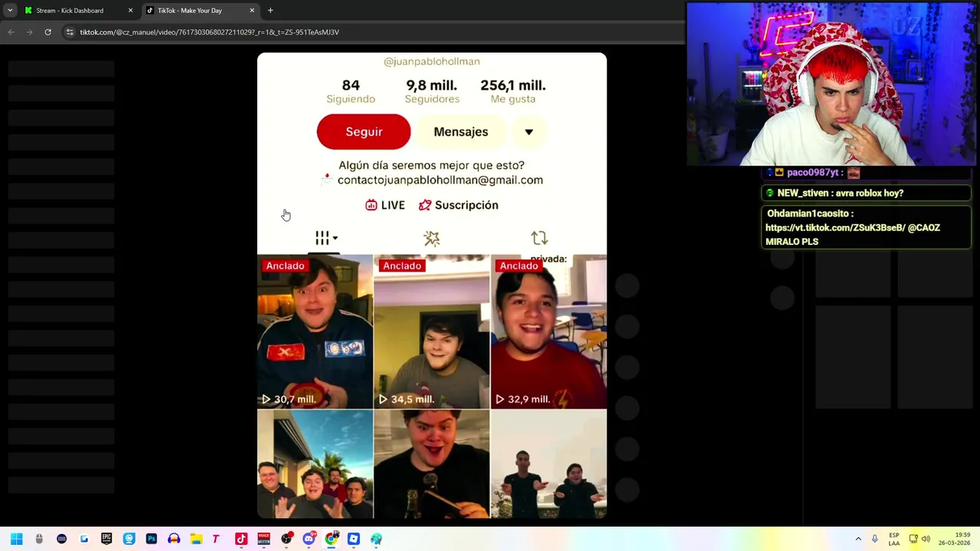Open the network status tray icon
Image resolution: width=980 pixels, height=551 pixels.
pyautogui.click(x=913, y=539)
